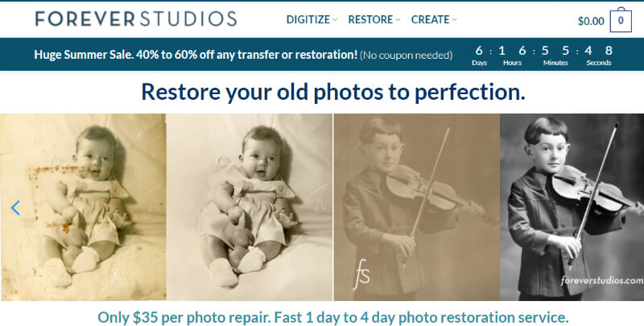The height and width of the screenshot is (326, 644).
Task: Click the $0.00 cart total
Action: [591, 22]
